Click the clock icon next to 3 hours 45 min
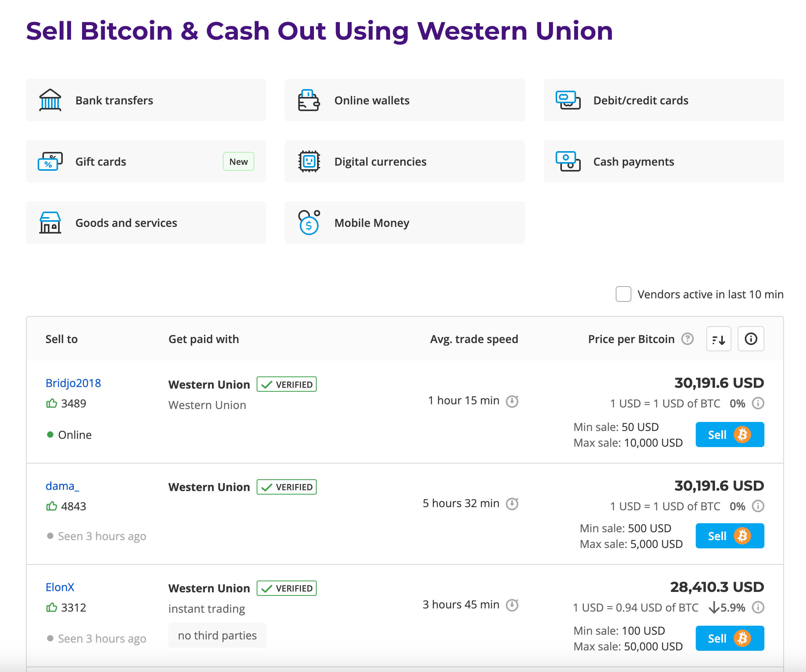 click(512, 605)
